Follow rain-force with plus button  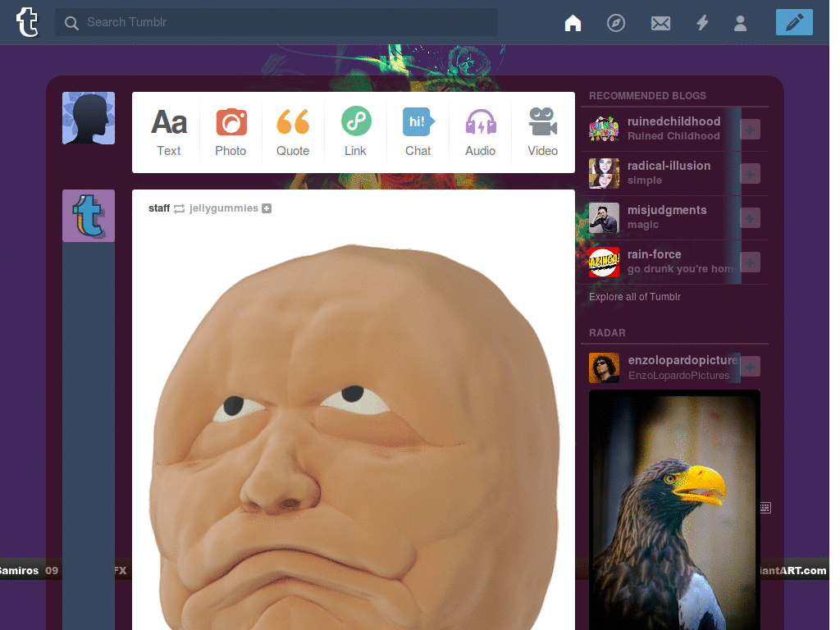750,262
